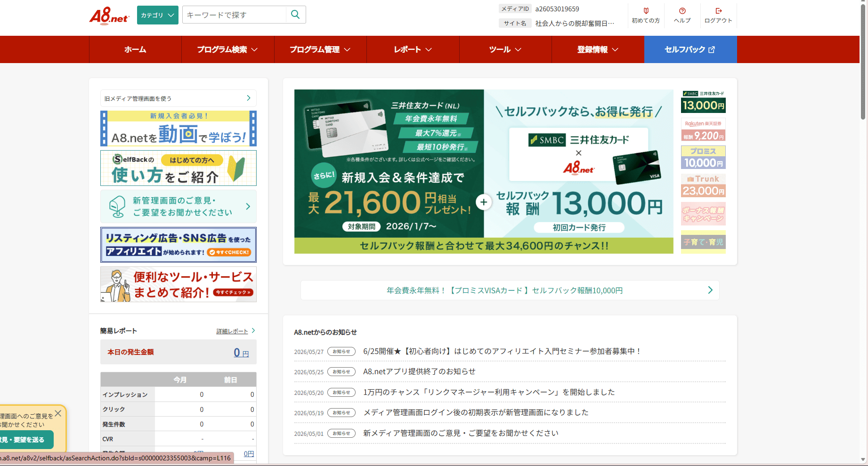
Task: Open 旧メディア管理画面を使う link arrow
Action: [x=249, y=98]
